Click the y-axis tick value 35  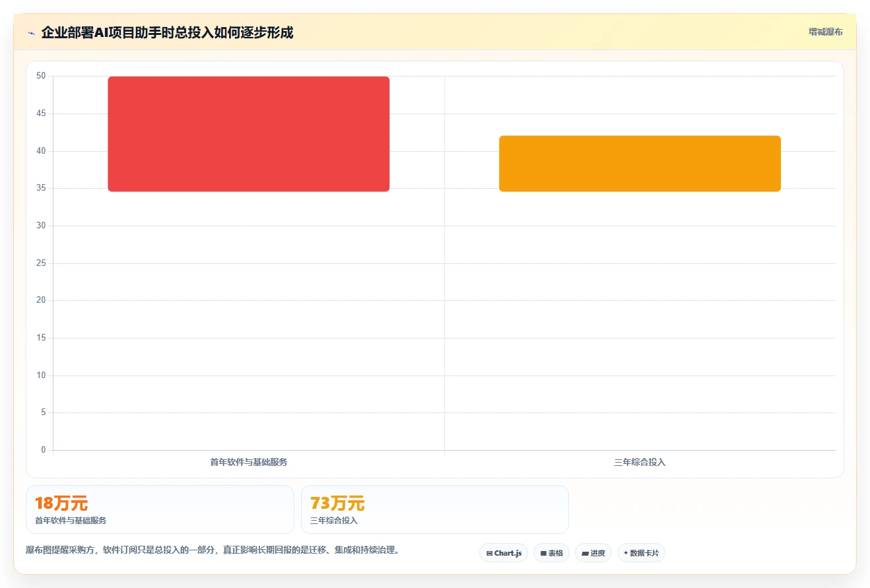click(41, 188)
